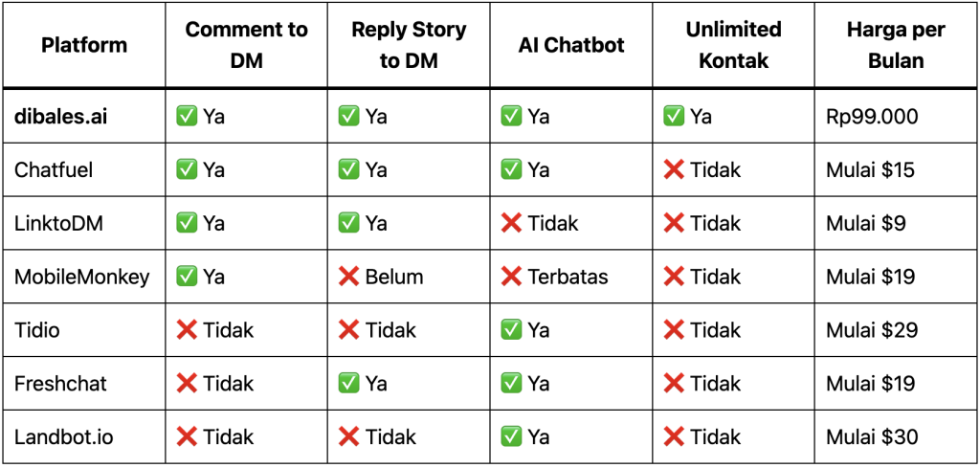This screenshot has height=468, width=980.
Task: Click green checkmark for dibales.ai Comment to DM
Action: point(187,117)
